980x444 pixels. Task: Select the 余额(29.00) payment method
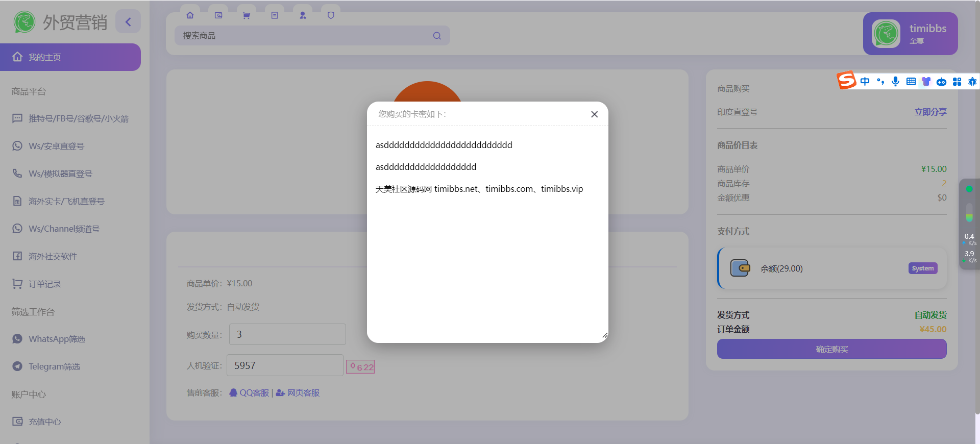pyautogui.click(x=832, y=268)
